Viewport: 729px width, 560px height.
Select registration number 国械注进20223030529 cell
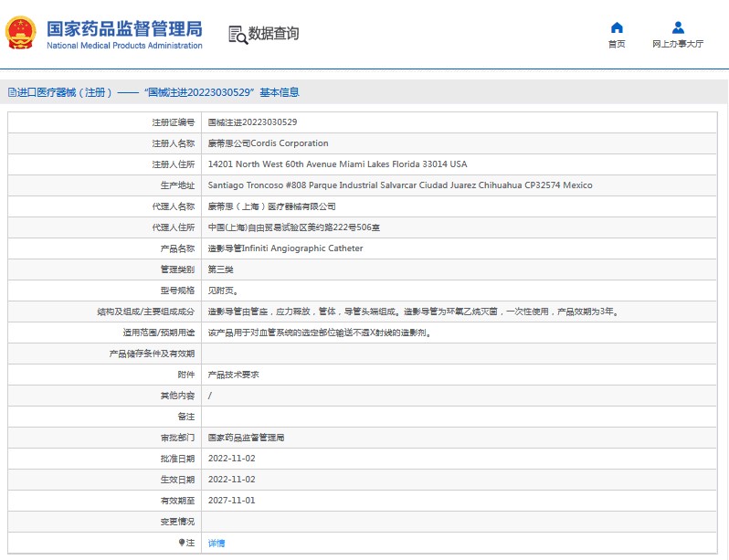252,122
